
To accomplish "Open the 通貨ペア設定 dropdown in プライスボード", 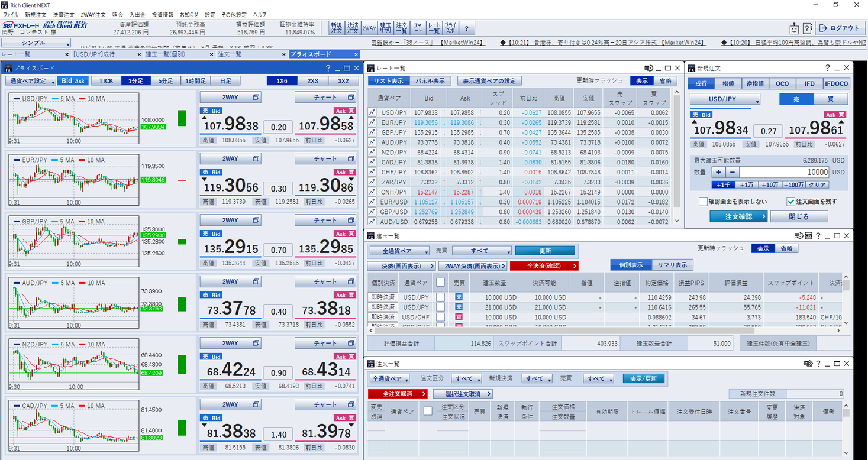I will click(31, 81).
